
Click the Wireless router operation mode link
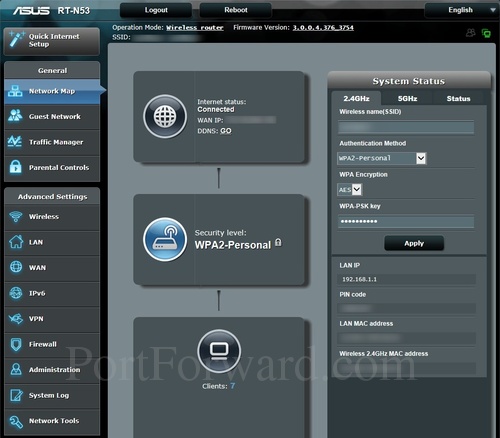click(x=195, y=28)
